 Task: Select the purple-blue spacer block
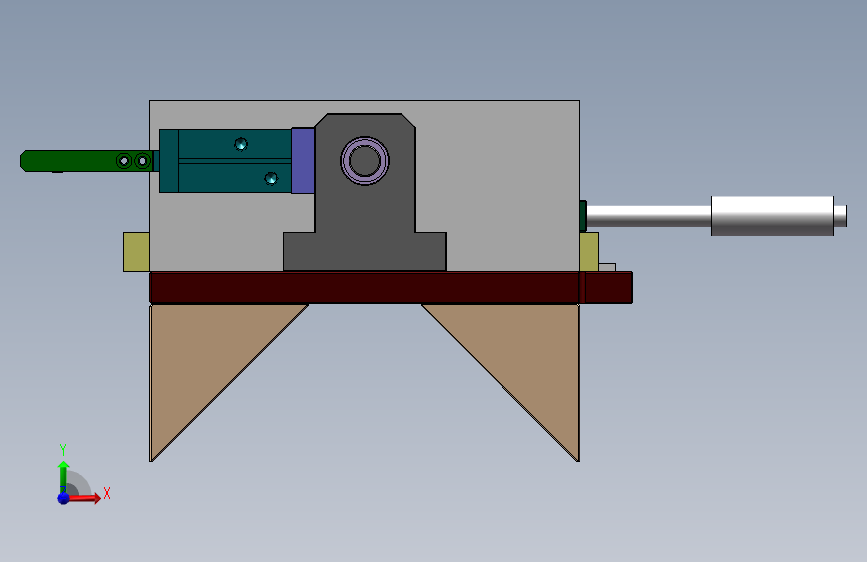click(x=303, y=161)
